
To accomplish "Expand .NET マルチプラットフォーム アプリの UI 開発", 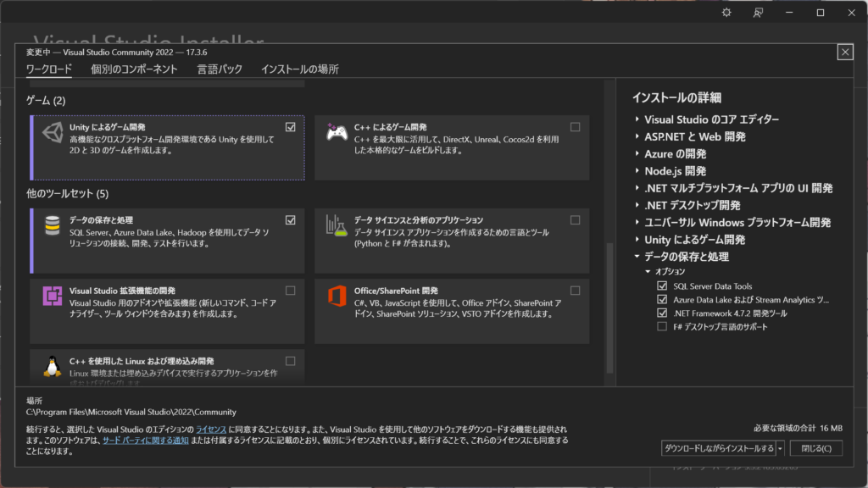I will (x=637, y=188).
